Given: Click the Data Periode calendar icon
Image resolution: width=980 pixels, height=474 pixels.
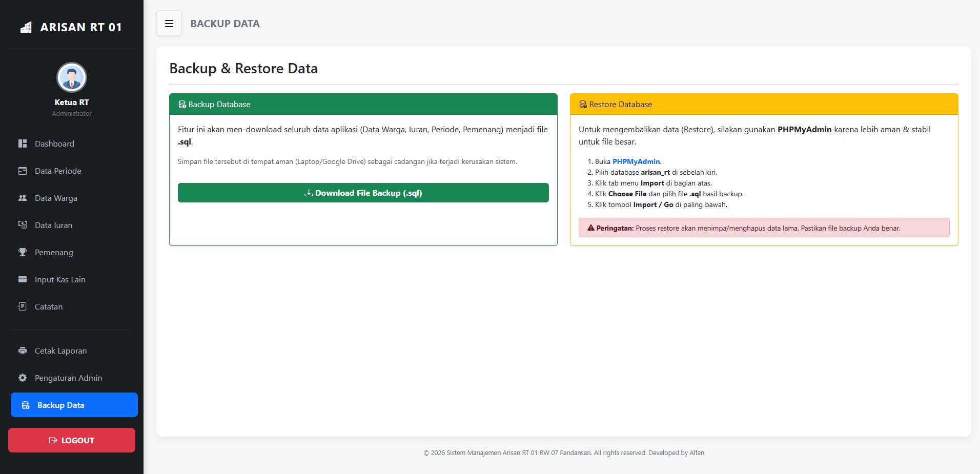Looking at the screenshot, I should pos(23,171).
